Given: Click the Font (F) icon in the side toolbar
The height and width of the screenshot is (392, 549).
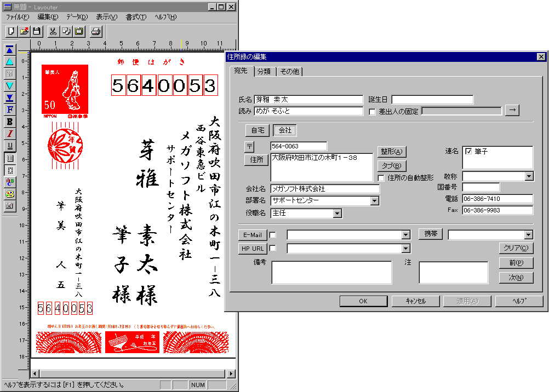Looking at the screenshot, I should tap(9, 109).
